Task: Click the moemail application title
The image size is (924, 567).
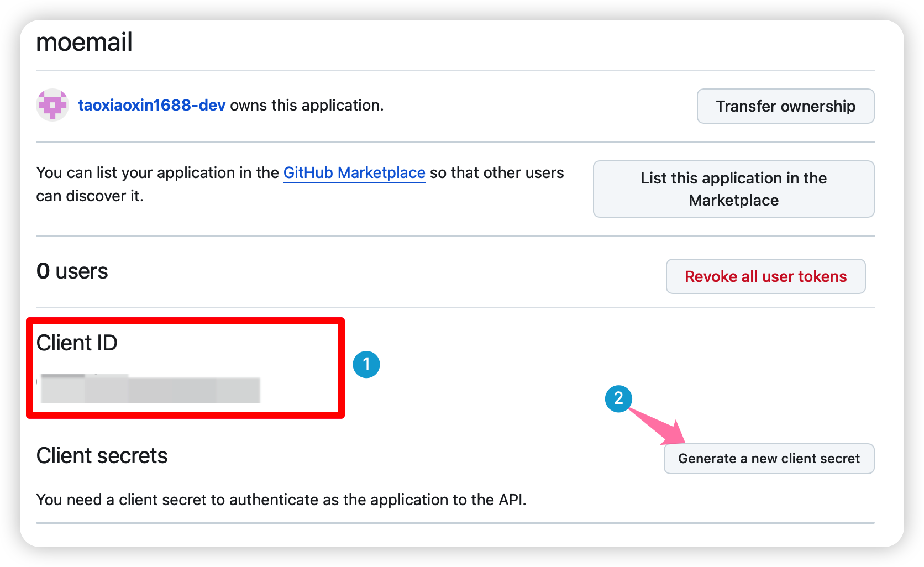Action: 84,43
